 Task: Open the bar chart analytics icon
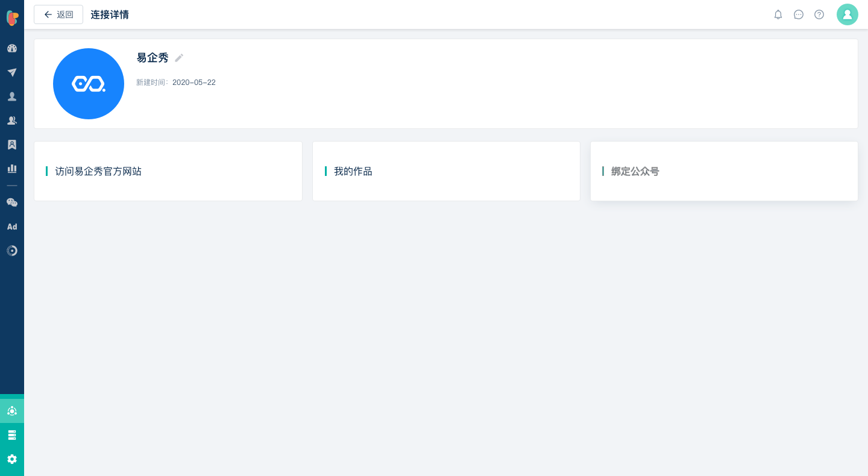(12, 169)
